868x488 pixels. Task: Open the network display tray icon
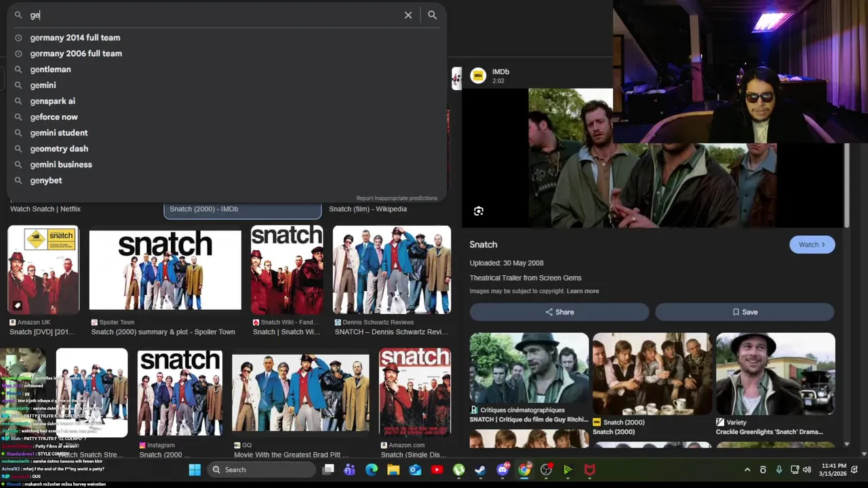[795, 470]
